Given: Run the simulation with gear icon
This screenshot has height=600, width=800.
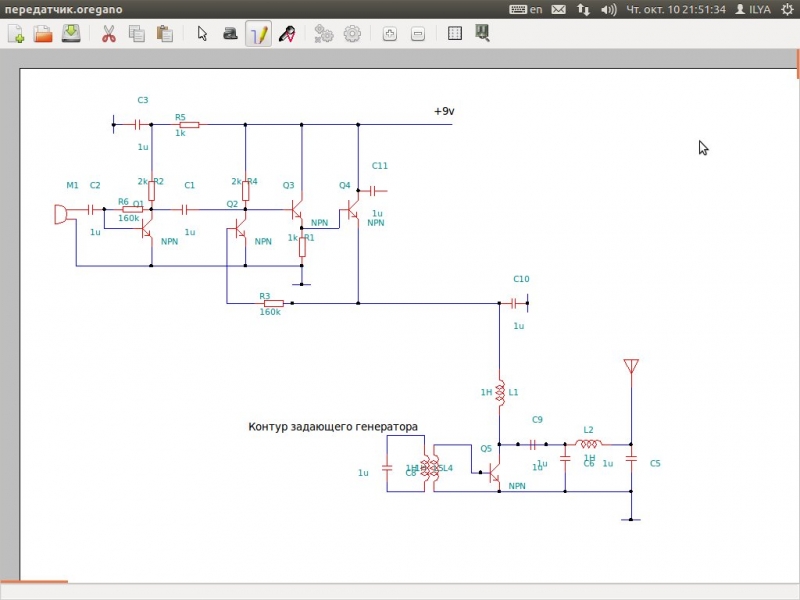Looking at the screenshot, I should pos(352,34).
